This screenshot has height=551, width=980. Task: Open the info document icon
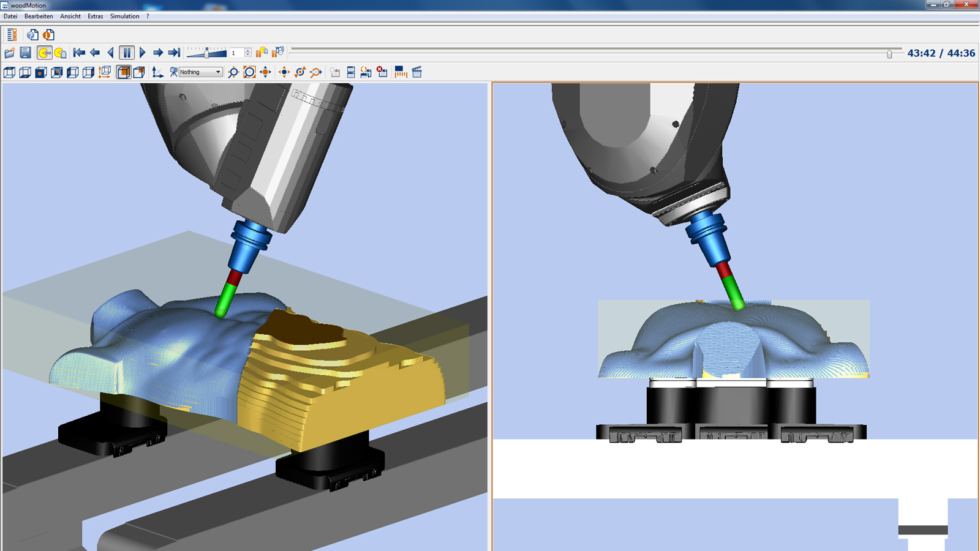pos(48,35)
